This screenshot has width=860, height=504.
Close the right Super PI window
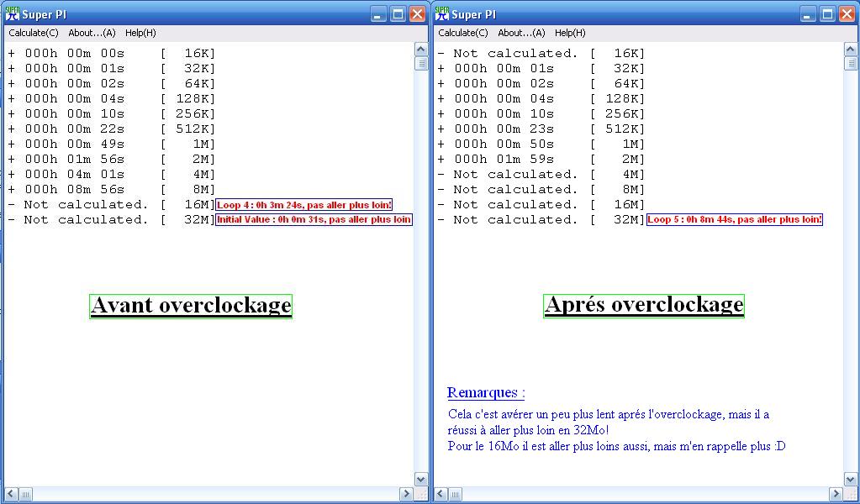tap(847, 14)
